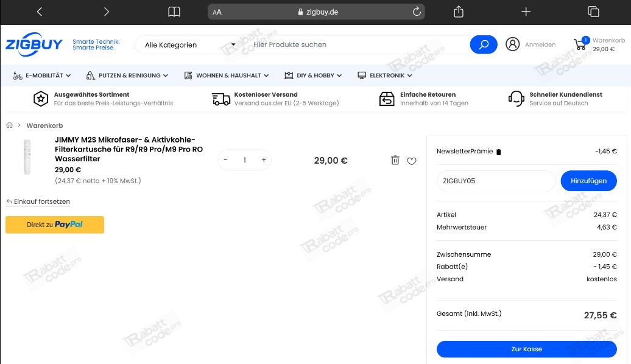
Task: Open the Anmelden login link
Action: (540, 44)
